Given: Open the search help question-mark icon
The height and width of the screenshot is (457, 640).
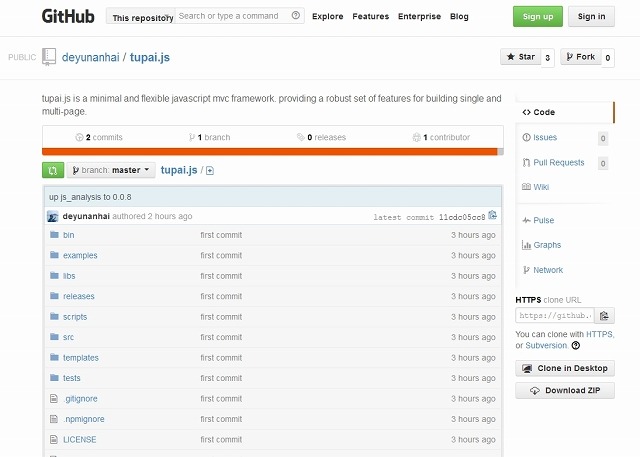Looking at the screenshot, I should (x=296, y=16).
